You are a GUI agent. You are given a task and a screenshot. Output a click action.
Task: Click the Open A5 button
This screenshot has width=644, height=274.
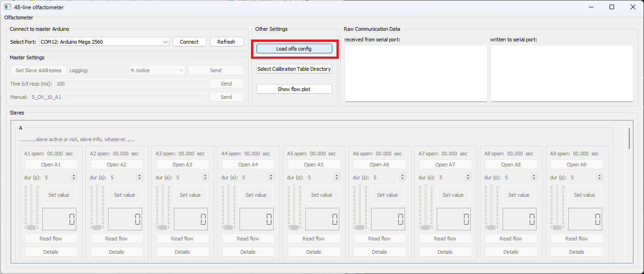[x=314, y=165]
